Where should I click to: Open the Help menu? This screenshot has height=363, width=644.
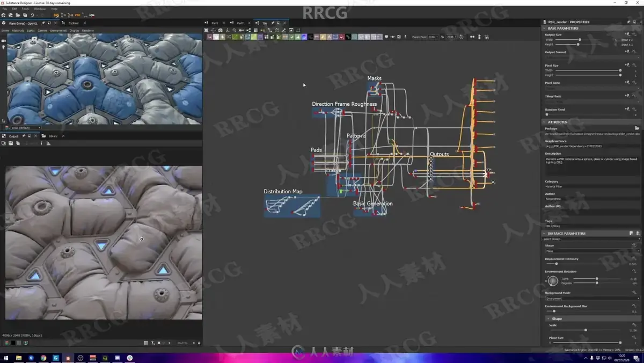[54, 9]
